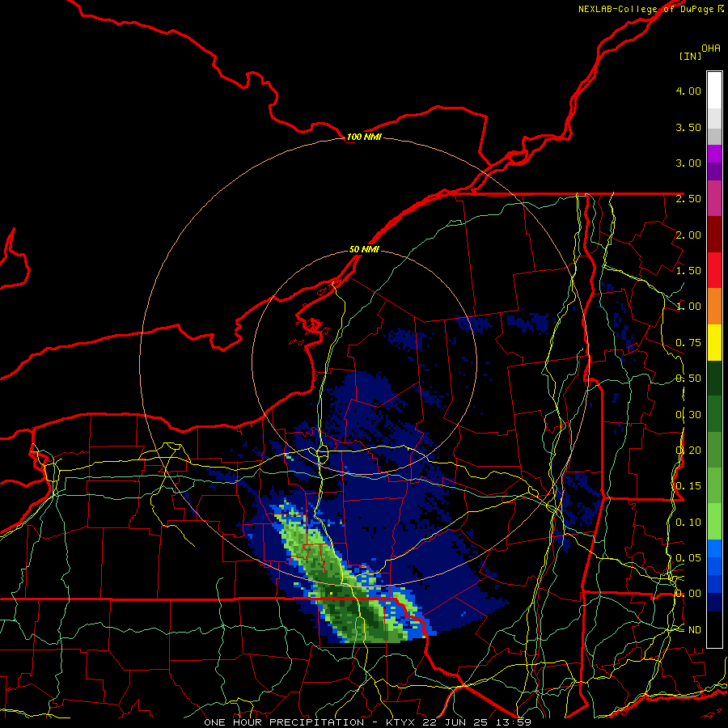Click the 1.50 legend value
This screenshot has height=728, width=728.
pyautogui.click(x=688, y=271)
